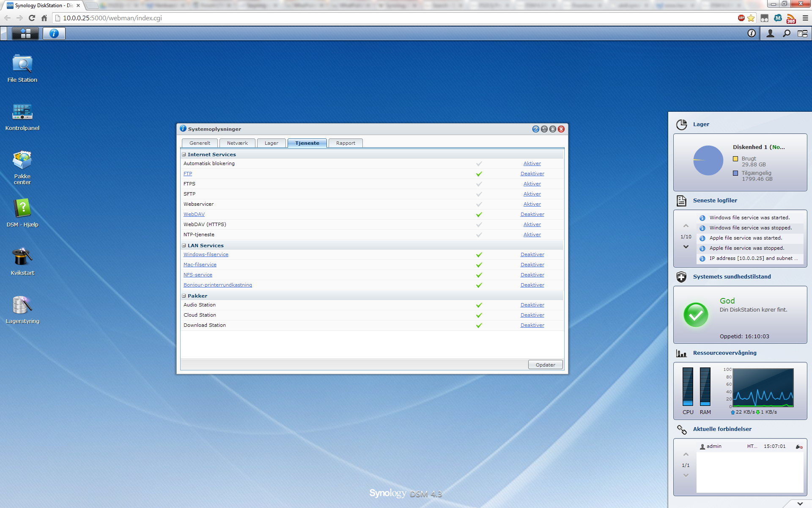
Task: Open Pakke center desktop icon
Action: pyautogui.click(x=22, y=167)
